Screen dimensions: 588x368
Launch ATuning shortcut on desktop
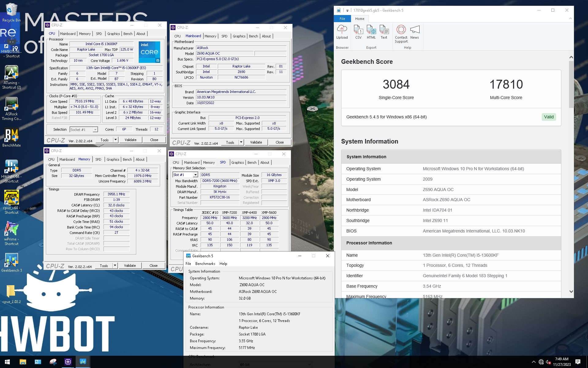11,77
